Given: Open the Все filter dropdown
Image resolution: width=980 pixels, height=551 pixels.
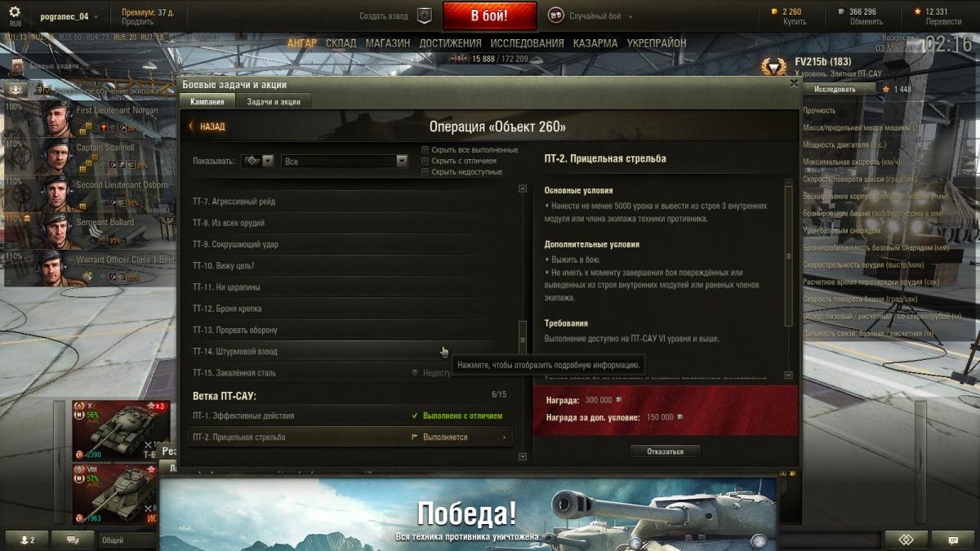Looking at the screenshot, I should [x=345, y=162].
